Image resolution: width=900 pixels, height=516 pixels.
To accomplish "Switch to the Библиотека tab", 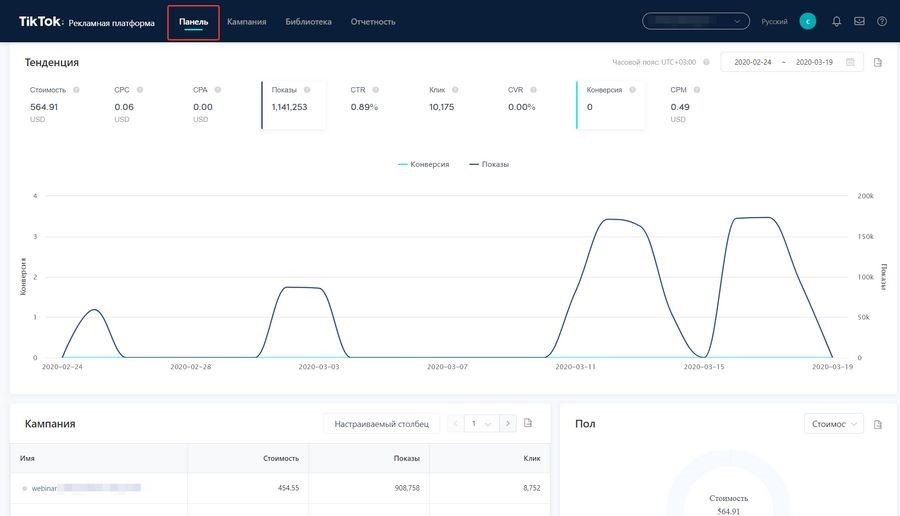I will (x=308, y=22).
